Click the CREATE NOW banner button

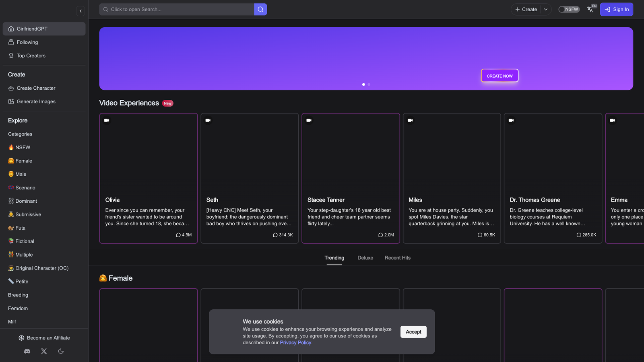pyautogui.click(x=500, y=76)
